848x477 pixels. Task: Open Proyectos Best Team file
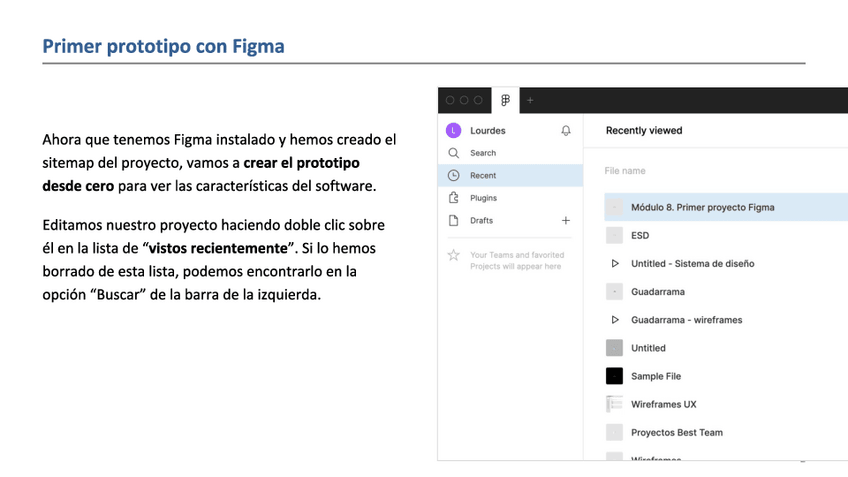(676, 432)
